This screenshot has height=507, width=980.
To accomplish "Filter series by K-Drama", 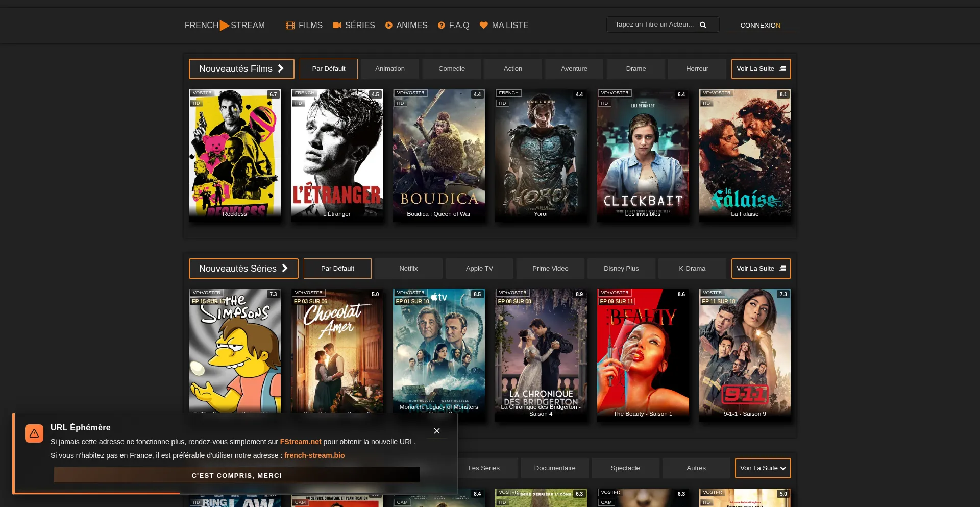I will (692, 269).
